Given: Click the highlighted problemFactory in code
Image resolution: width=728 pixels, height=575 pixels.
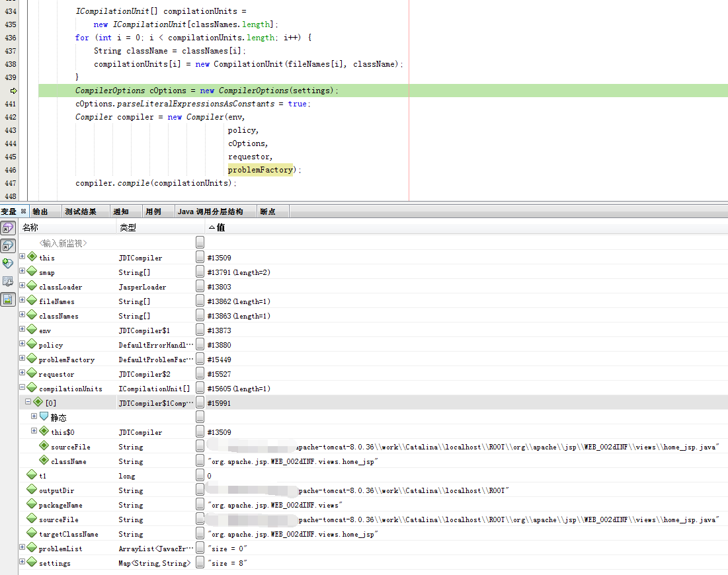Looking at the screenshot, I should click(x=260, y=170).
